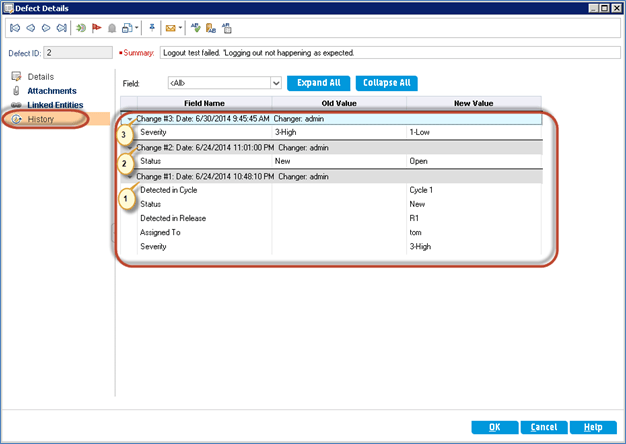Screen dimensions: 626x444
Task: Click the Expand All button
Action: 317,83
